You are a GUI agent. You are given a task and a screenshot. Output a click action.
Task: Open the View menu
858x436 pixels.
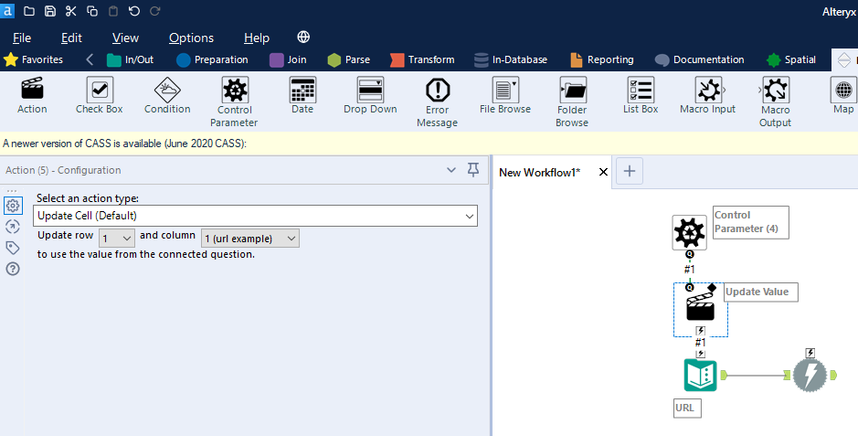point(125,38)
